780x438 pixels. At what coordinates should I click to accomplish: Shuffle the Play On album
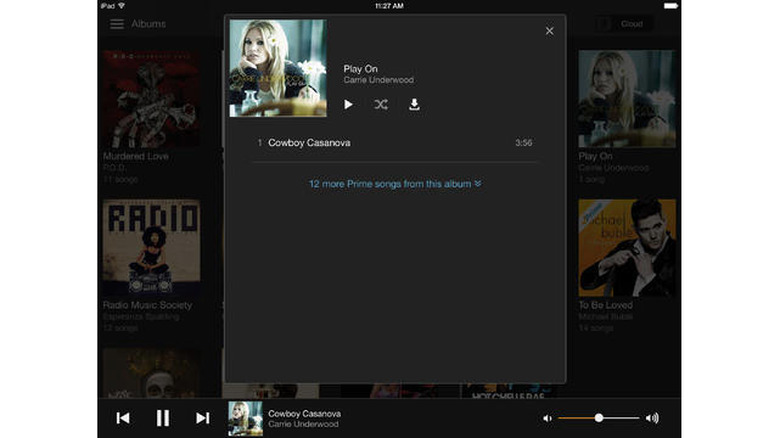coord(381,105)
